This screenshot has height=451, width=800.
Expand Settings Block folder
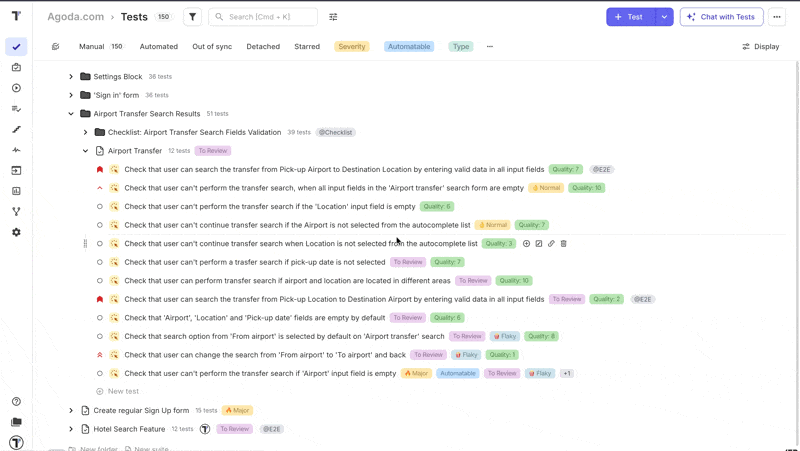point(71,77)
